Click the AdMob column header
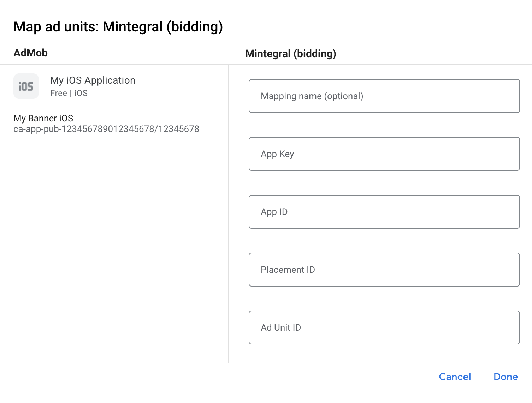This screenshot has width=532, height=403. [30, 53]
